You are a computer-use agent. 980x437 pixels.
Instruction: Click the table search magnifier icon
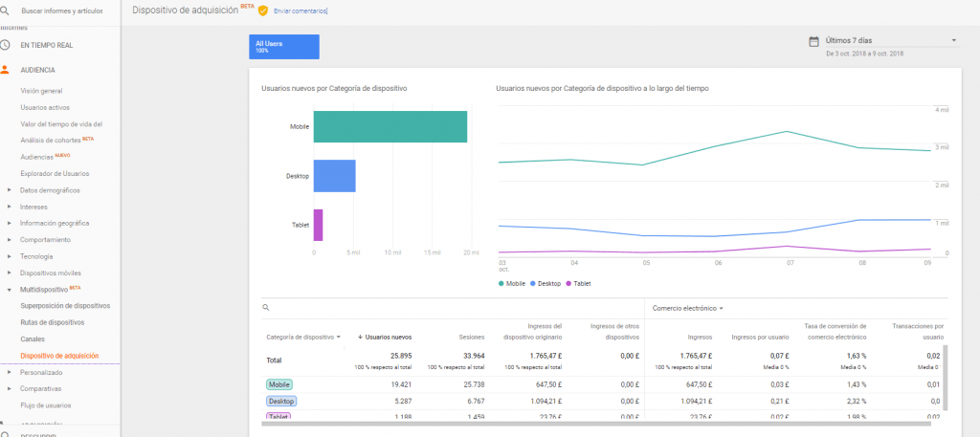[x=266, y=308]
